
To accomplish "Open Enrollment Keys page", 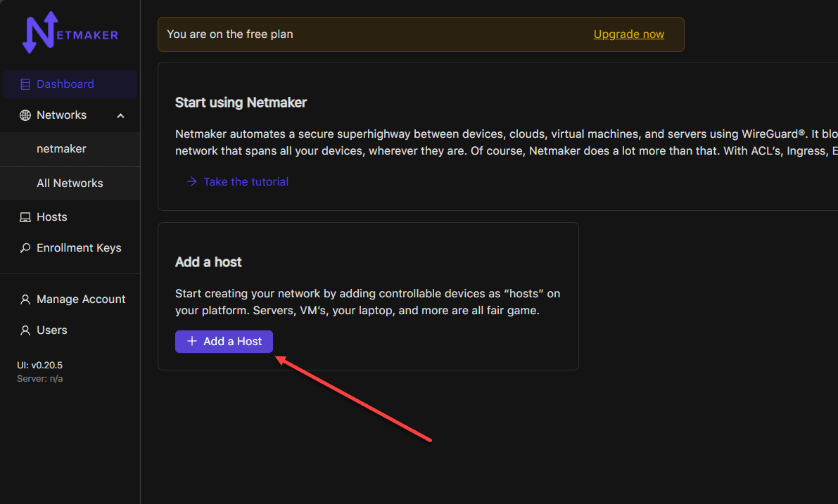I will pyautogui.click(x=79, y=248).
